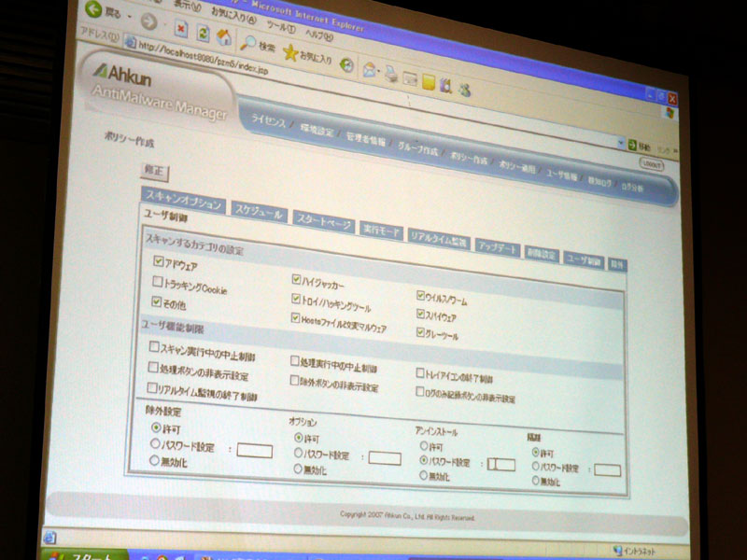Open the 表示(V) menu
The height and width of the screenshot is (560, 747).
tap(188, 6)
